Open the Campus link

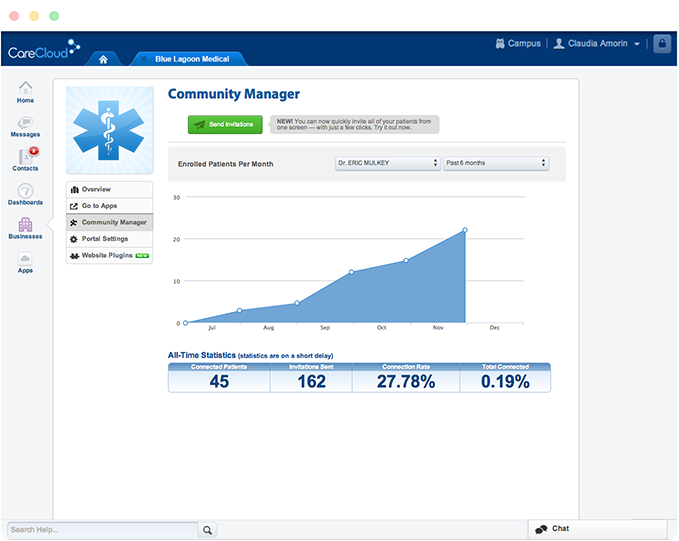coord(518,43)
